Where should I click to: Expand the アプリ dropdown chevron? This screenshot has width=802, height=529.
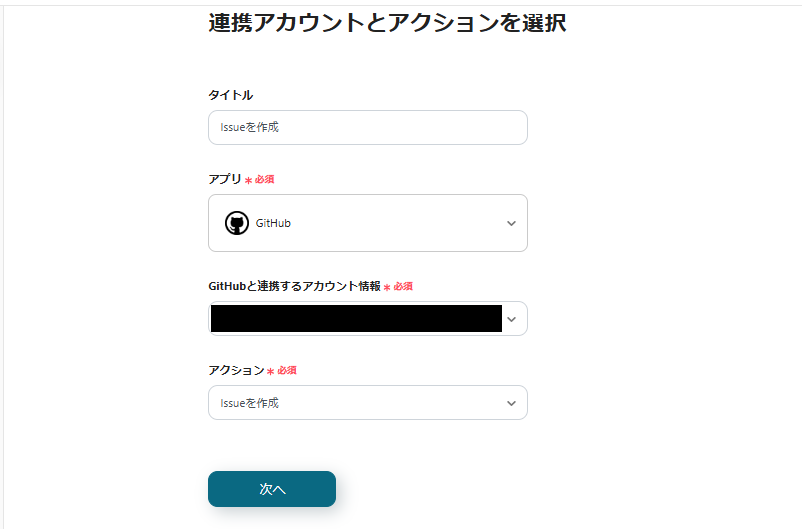511,223
